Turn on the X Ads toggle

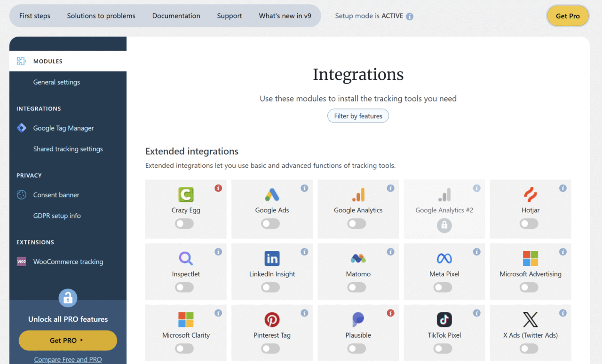coord(529,349)
